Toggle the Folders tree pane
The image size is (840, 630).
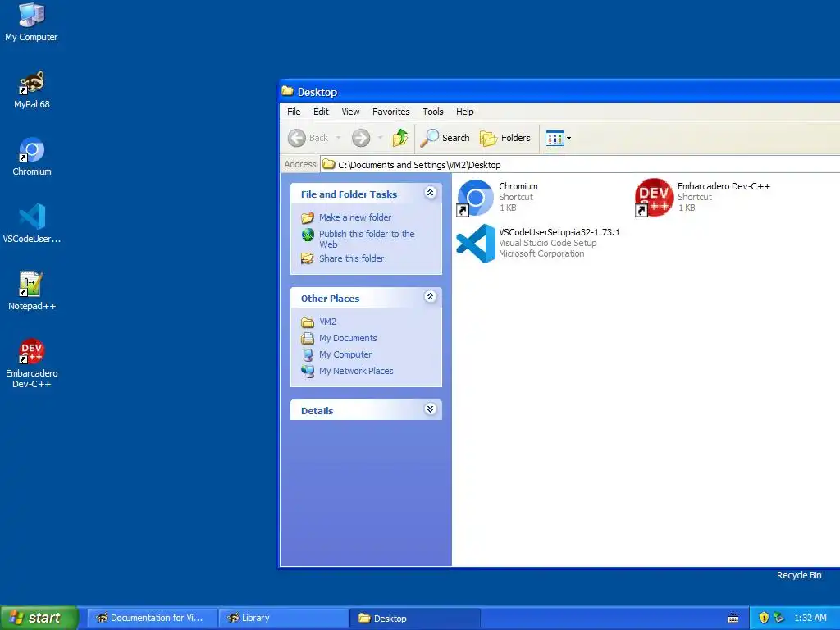pos(505,138)
